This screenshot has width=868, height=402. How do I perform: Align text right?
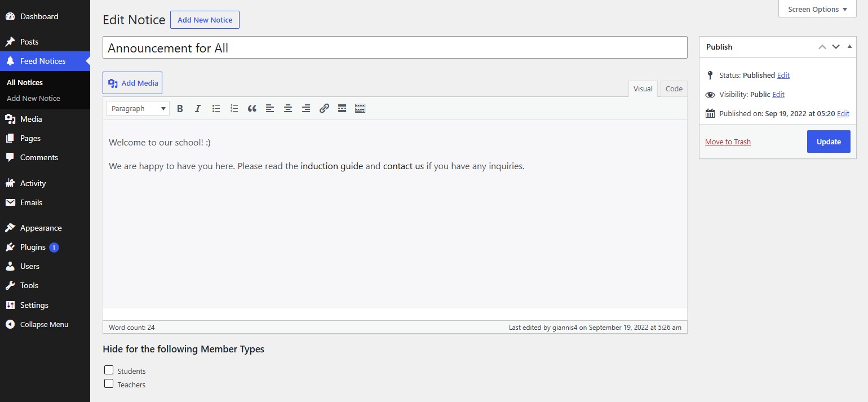tap(306, 108)
